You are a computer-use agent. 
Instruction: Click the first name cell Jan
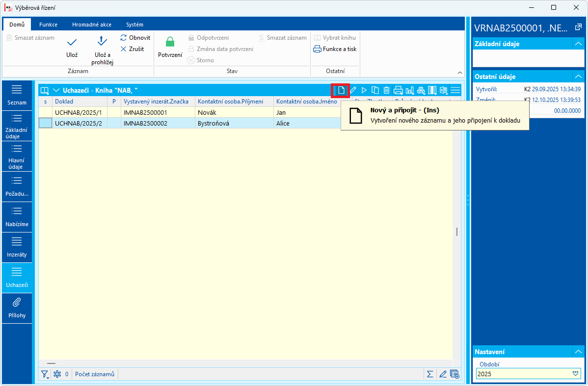click(x=307, y=112)
